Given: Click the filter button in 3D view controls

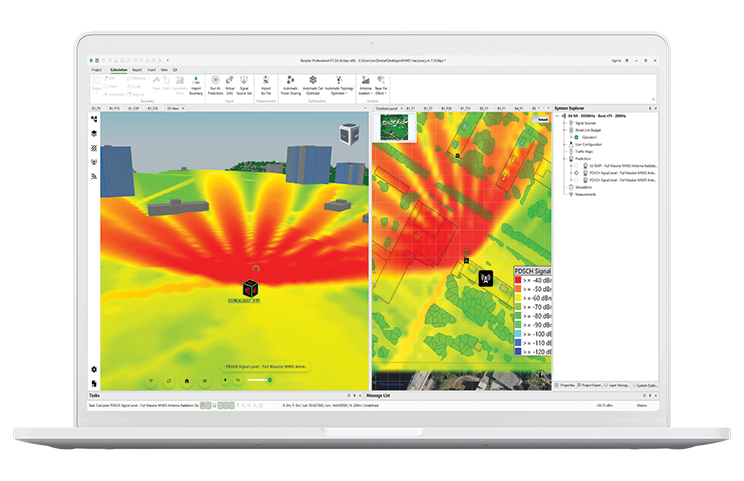Looking at the screenshot, I should coord(151,380).
